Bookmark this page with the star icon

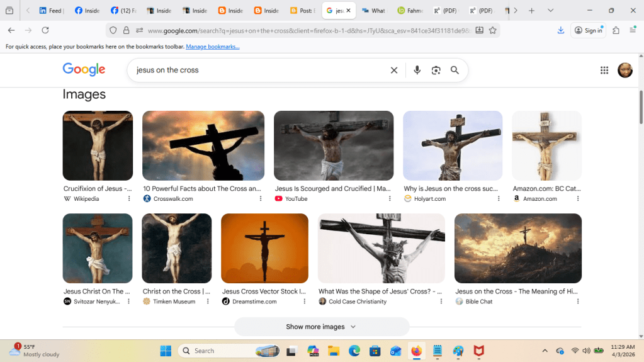[x=493, y=30]
